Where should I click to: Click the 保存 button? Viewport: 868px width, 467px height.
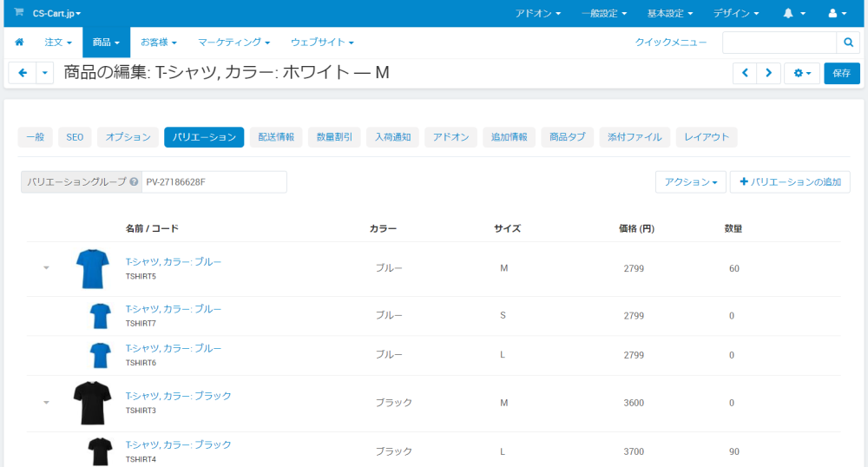coord(841,73)
